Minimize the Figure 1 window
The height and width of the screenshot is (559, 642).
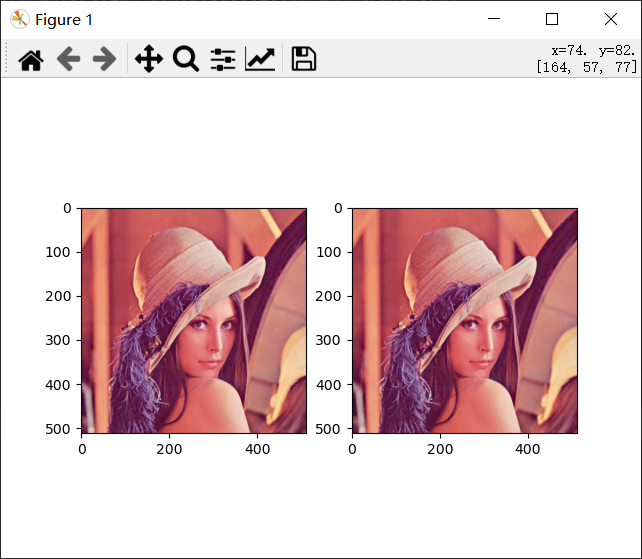click(x=494, y=19)
